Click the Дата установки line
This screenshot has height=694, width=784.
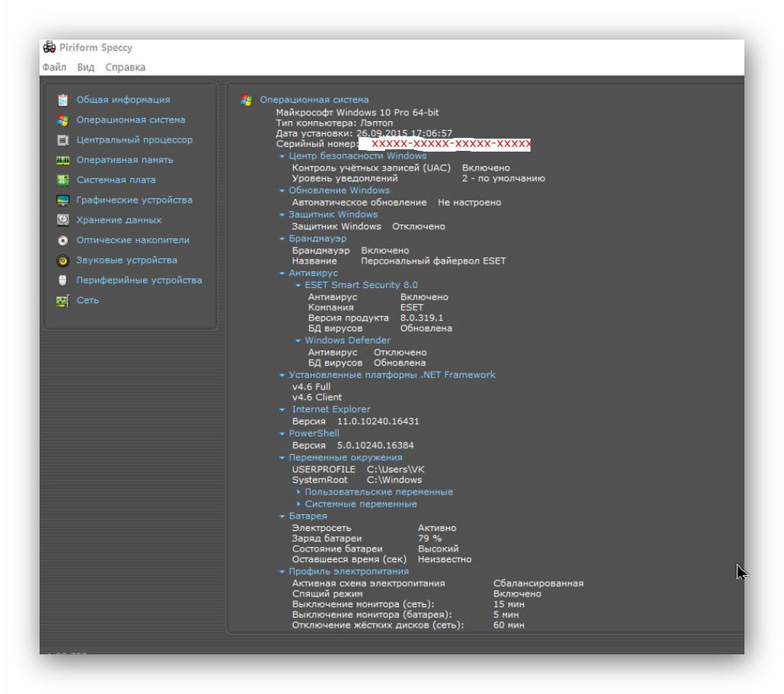click(364, 133)
